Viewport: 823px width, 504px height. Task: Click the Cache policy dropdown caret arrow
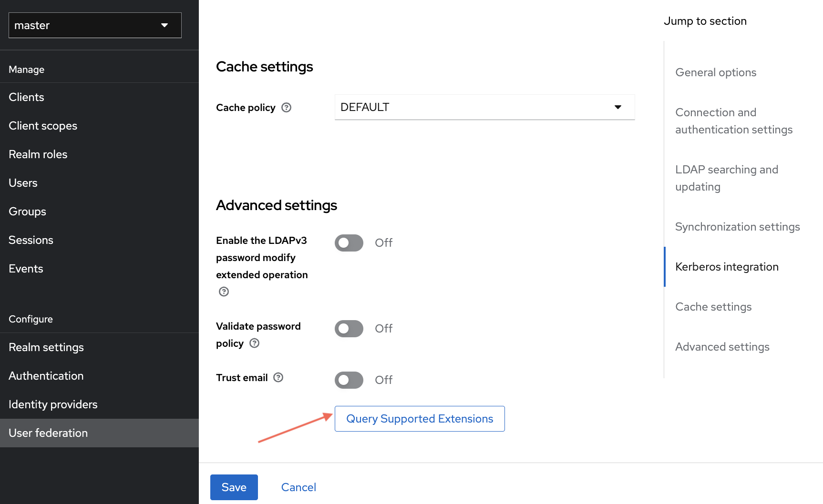(x=617, y=107)
